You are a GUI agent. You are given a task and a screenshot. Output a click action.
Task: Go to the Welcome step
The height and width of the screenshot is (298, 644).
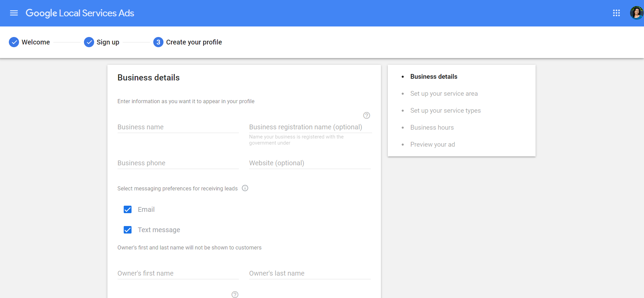pos(36,42)
